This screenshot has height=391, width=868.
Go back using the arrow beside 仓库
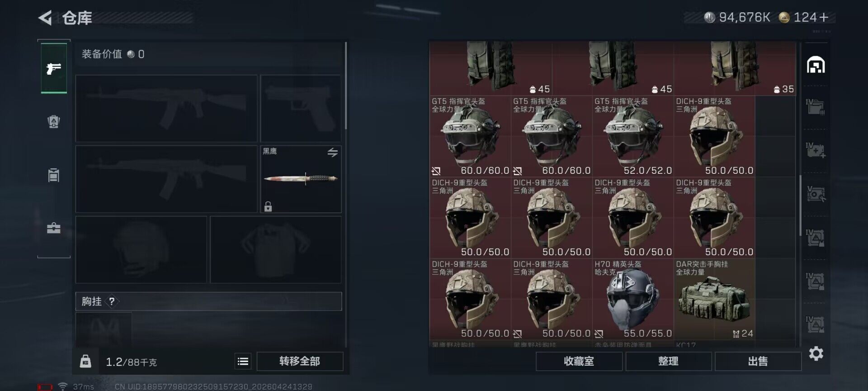[x=45, y=18]
